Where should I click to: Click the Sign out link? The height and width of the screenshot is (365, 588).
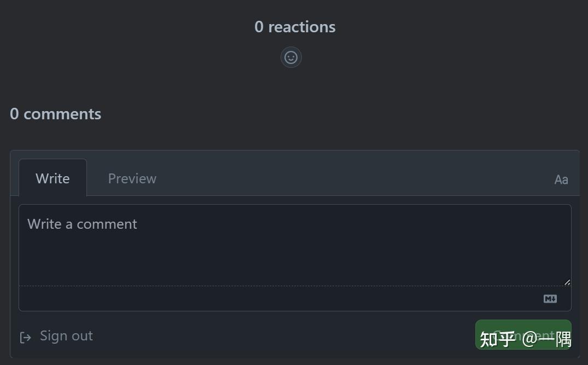tap(66, 336)
